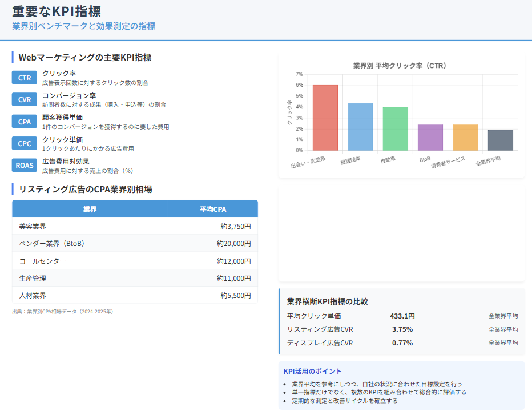The image size is (532, 415).
Task: Select the ベンダー業界（BtoB） row
Action: tap(135, 244)
